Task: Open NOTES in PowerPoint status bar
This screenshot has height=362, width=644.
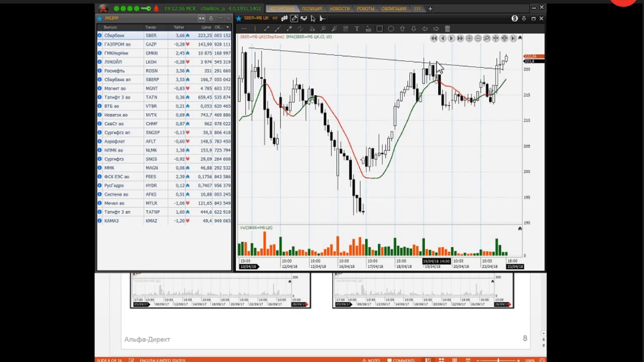Action: point(371,360)
